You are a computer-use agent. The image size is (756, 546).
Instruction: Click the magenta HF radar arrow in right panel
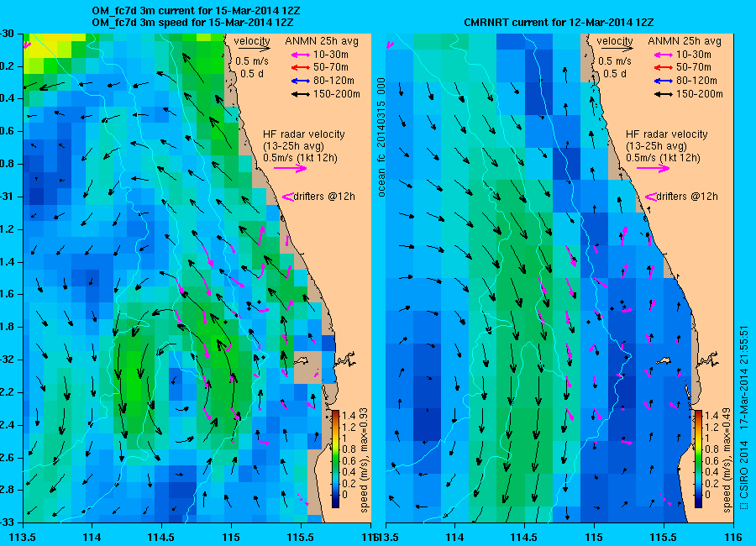coord(654,168)
